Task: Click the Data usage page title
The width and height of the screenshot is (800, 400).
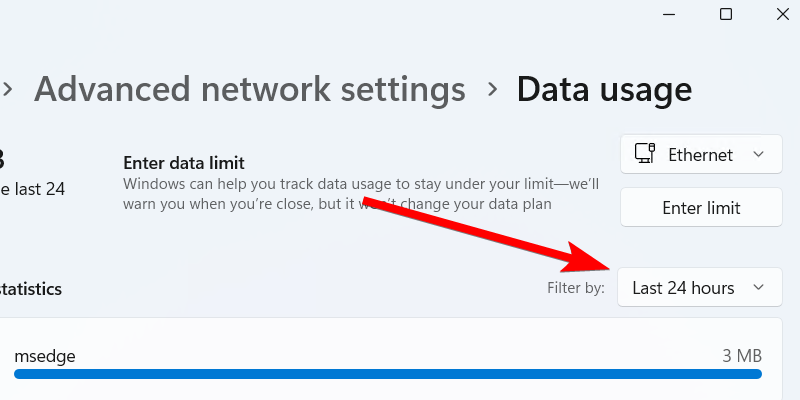Action: [x=604, y=89]
